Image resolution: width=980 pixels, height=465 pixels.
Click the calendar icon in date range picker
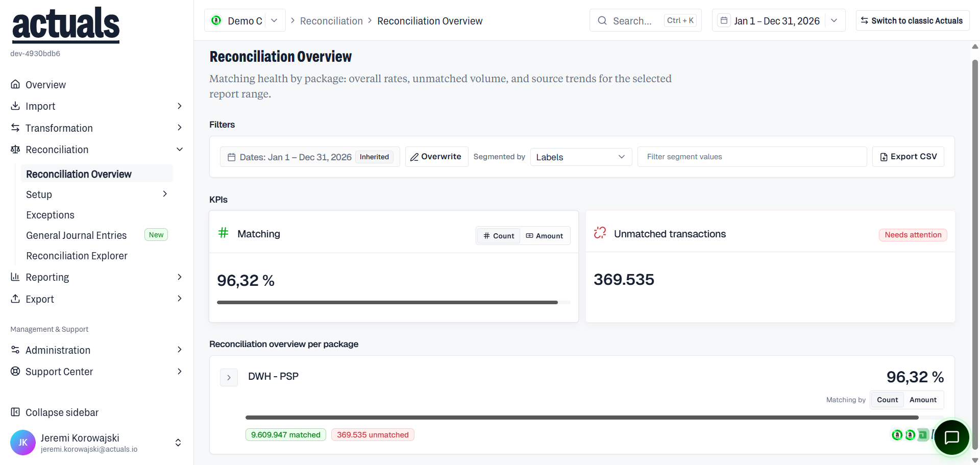724,20
